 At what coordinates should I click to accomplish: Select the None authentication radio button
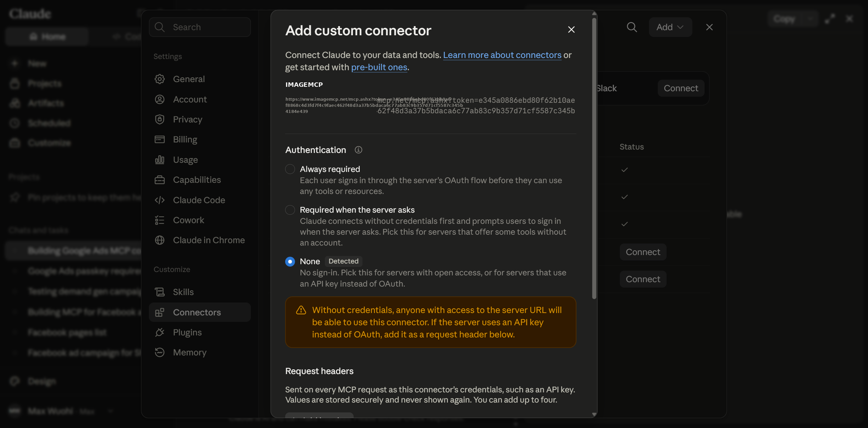290,261
